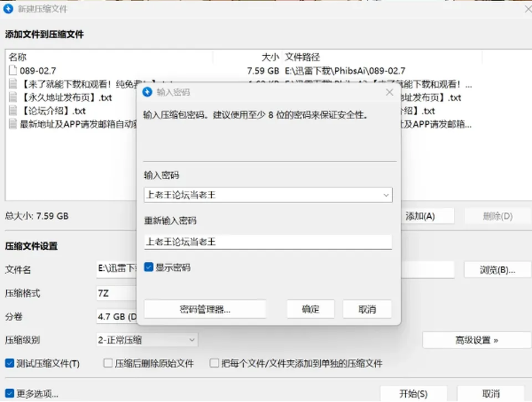Expand the 输入密码 field dropdown arrow
The height and width of the screenshot is (402, 532).
point(386,195)
